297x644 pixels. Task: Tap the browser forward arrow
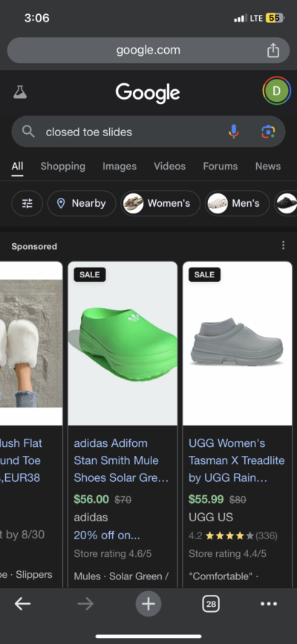tap(85, 604)
